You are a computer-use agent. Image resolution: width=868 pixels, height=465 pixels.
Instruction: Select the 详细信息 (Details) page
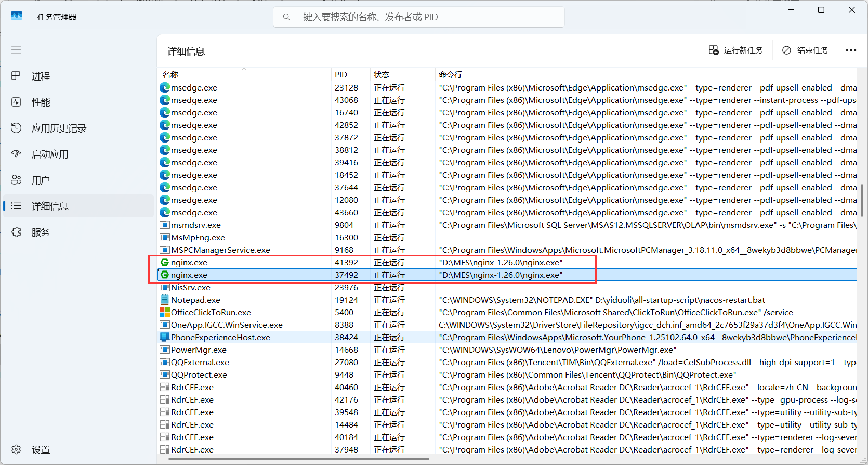tap(78, 206)
